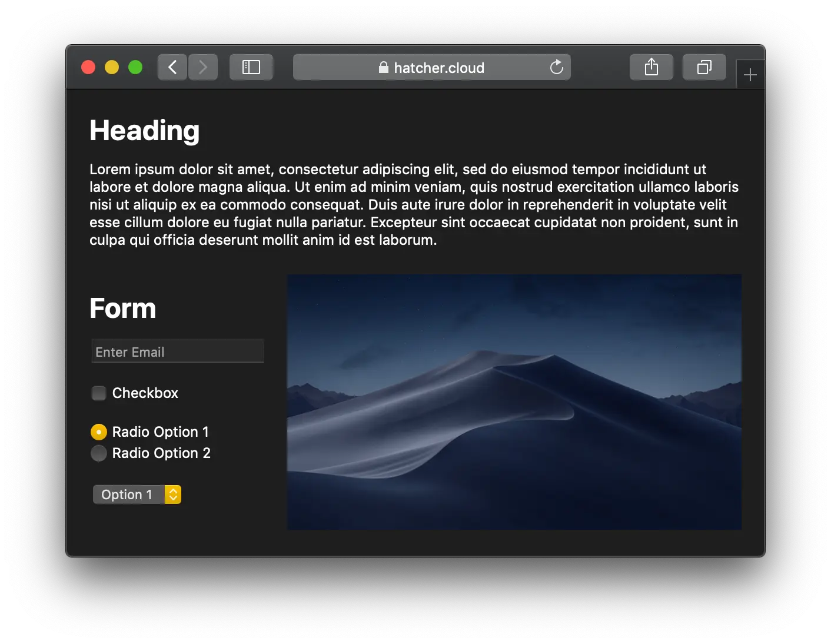The height and width of the screenshot is (644, 831).
Task: Click the back navigation arrow
Action: [x=172, y=67]
